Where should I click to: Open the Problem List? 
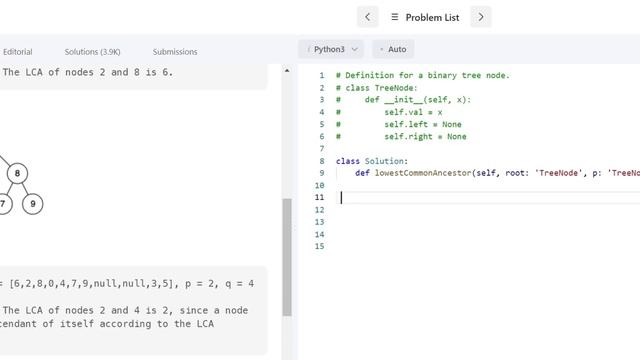pos(432,18)
